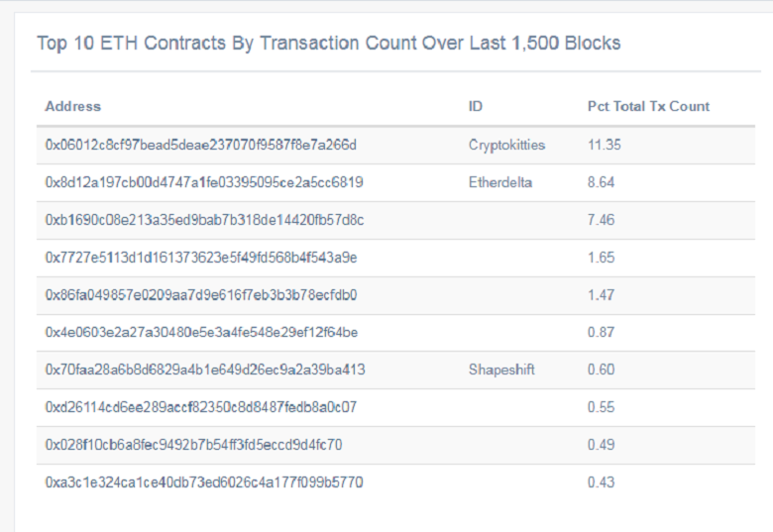Screen dimensions: 773x532
Task: Select the 0x8d12a197cb00d4747 Etherdelta contract address
Action: [204, 182]
